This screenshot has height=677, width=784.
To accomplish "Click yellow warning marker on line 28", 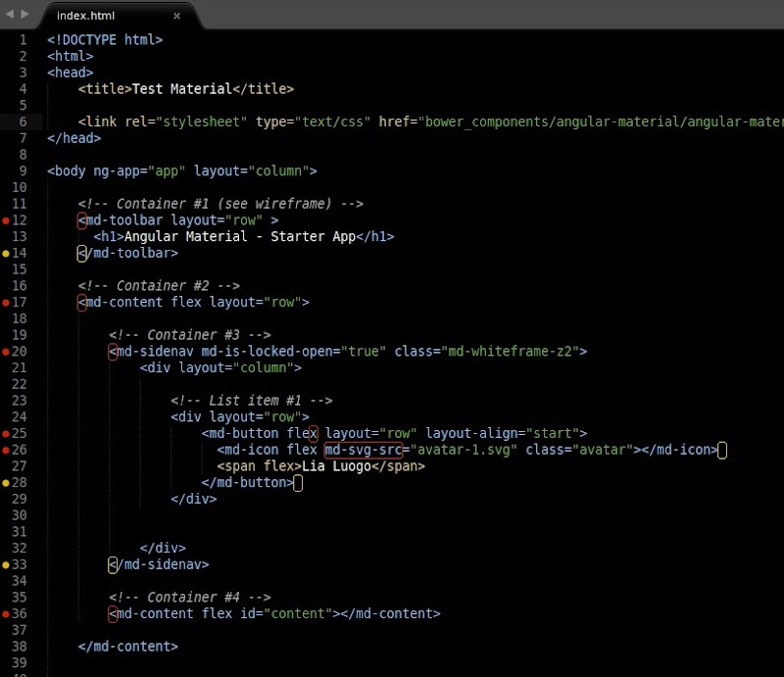I will (x=6, y=483).
